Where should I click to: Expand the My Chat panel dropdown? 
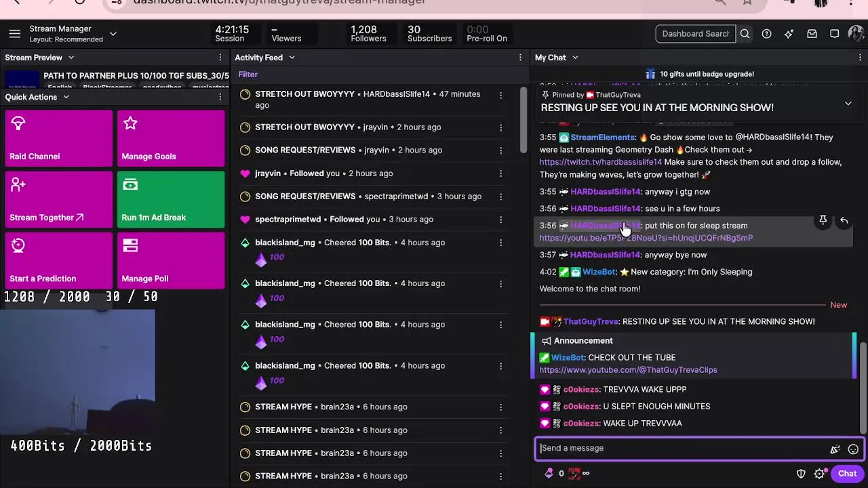pyautogui.click(x=574, y=58)
